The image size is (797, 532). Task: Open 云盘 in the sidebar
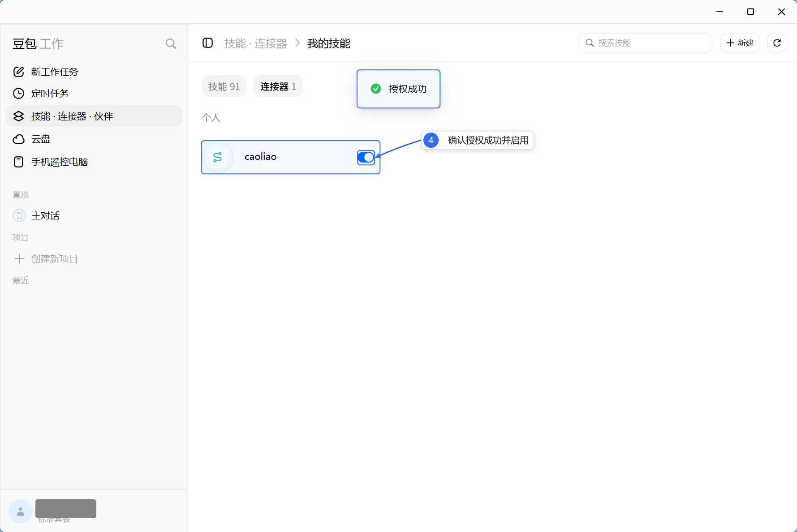(x=94, y=139)
